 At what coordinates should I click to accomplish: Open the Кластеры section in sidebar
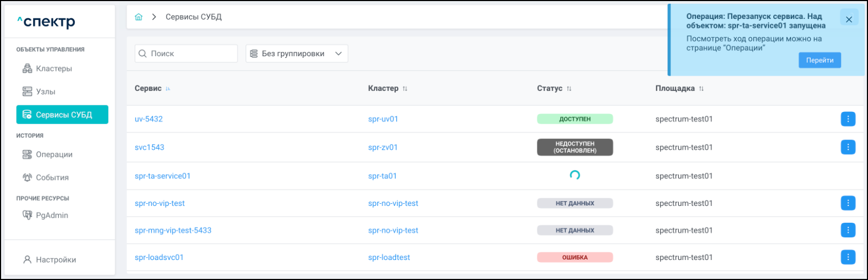(x=54, y=69)
